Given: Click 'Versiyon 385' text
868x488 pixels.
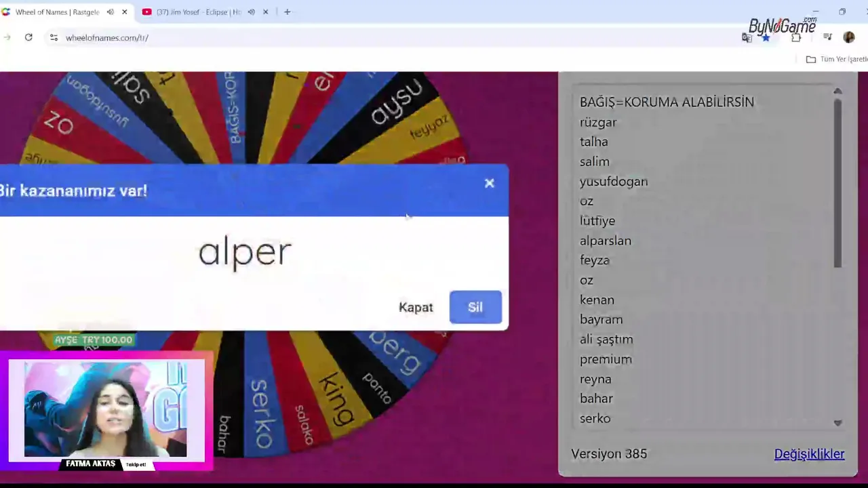Looking at the screenshot, I should (x=609, y=454).
